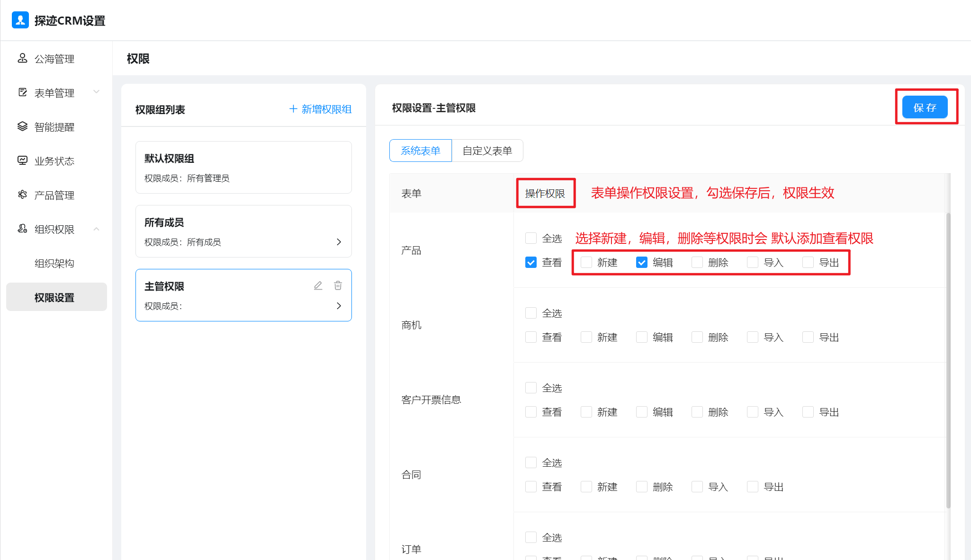Toggle 全选 checkbox for 商机
This screenshot has width=971, height=560.
tap(531, 313)
